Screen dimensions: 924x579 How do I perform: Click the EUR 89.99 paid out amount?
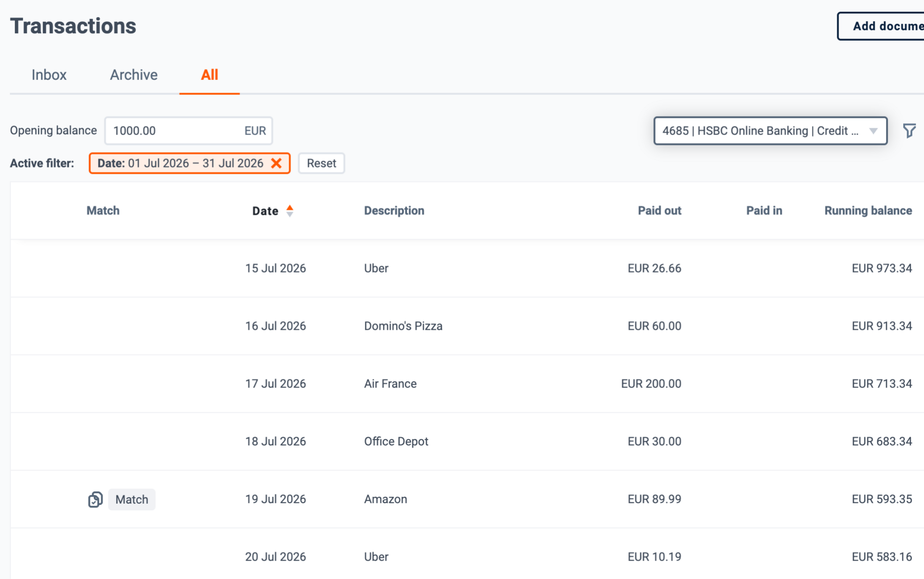(x=654, y=499)
